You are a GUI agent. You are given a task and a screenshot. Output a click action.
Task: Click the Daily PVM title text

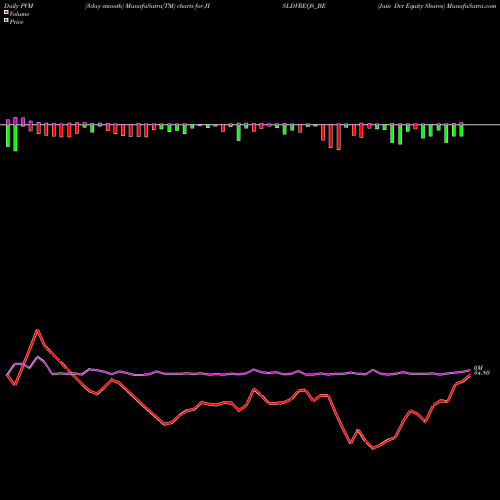point(19,6)
